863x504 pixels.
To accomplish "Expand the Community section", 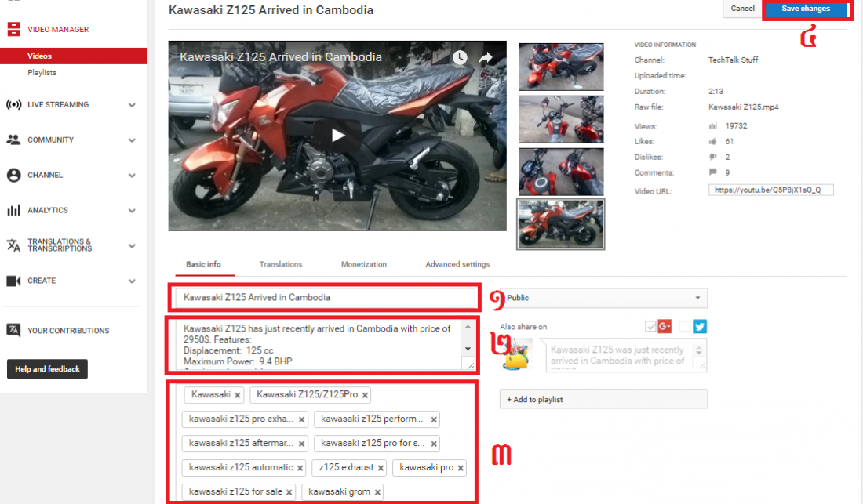I will [132, 140].
